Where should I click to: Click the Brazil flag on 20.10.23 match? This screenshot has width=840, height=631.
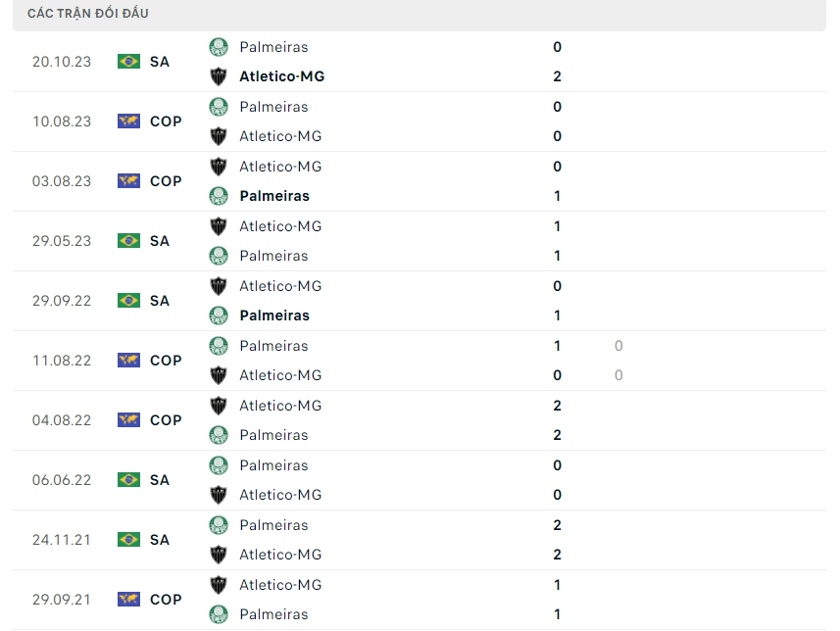128,62
